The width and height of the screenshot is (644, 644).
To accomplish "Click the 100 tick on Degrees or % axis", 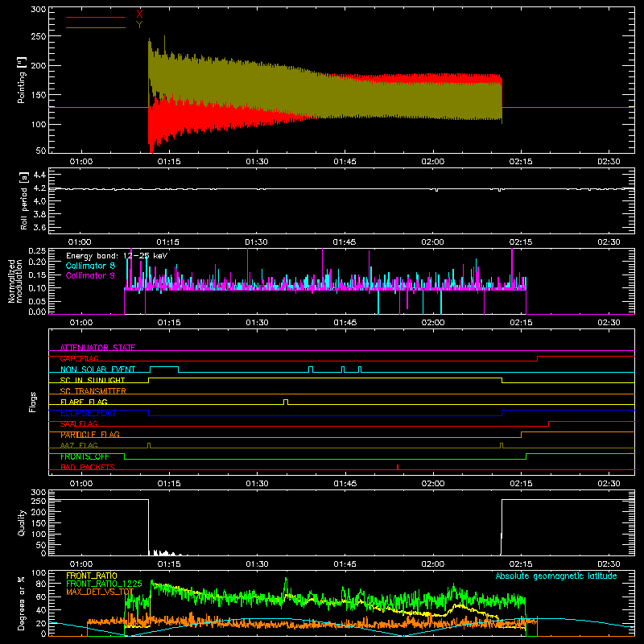I will [39, 572].
